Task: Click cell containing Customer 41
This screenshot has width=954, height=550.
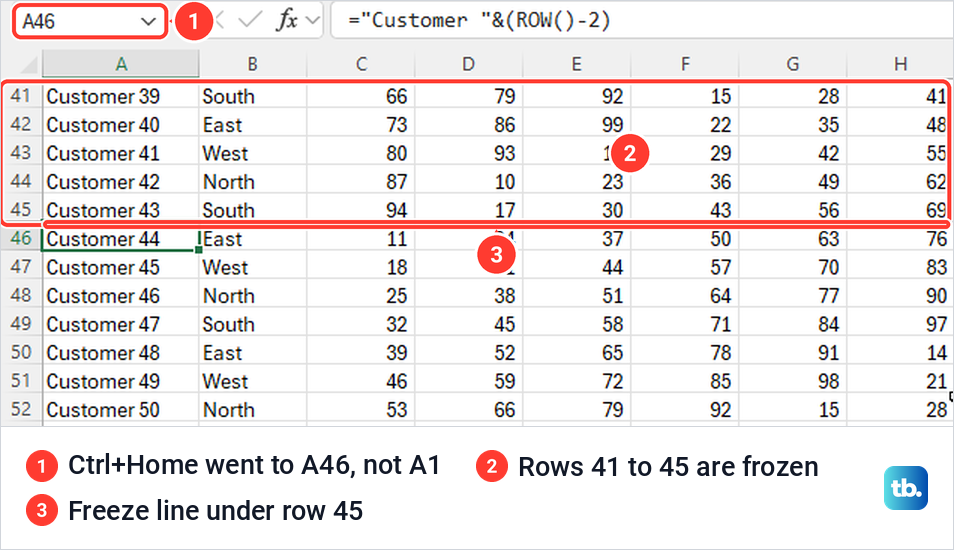Action: click(x=120, y=153)
